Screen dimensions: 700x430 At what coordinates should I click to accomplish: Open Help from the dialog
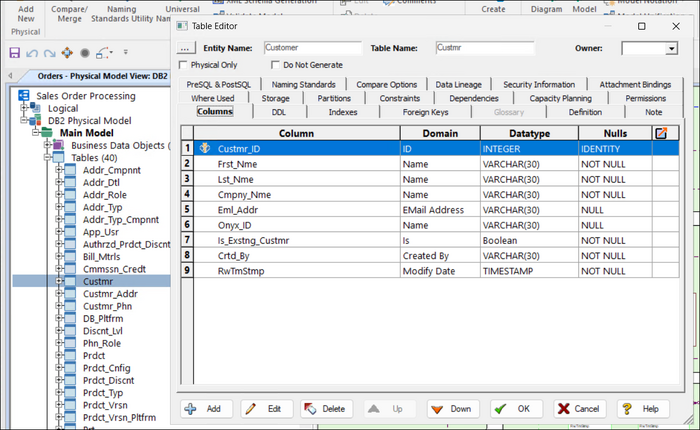(x=643, y=409)
